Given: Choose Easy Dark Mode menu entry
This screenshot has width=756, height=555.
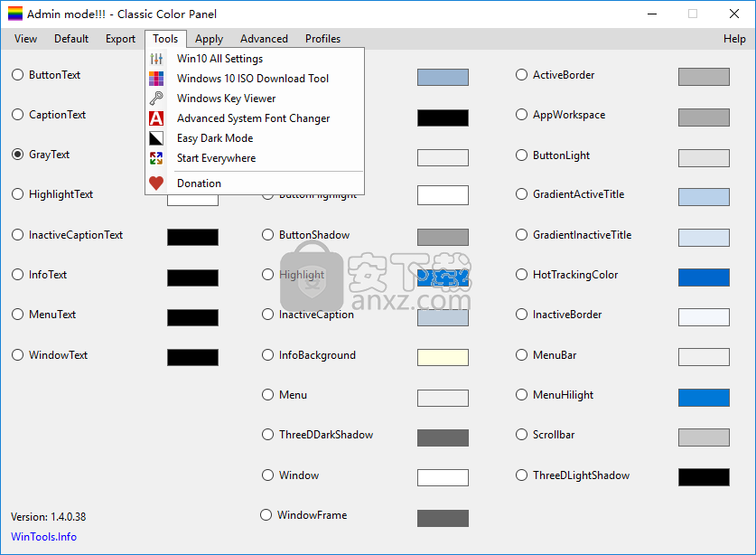Looking at the screenshot, I should coord(255,138).
